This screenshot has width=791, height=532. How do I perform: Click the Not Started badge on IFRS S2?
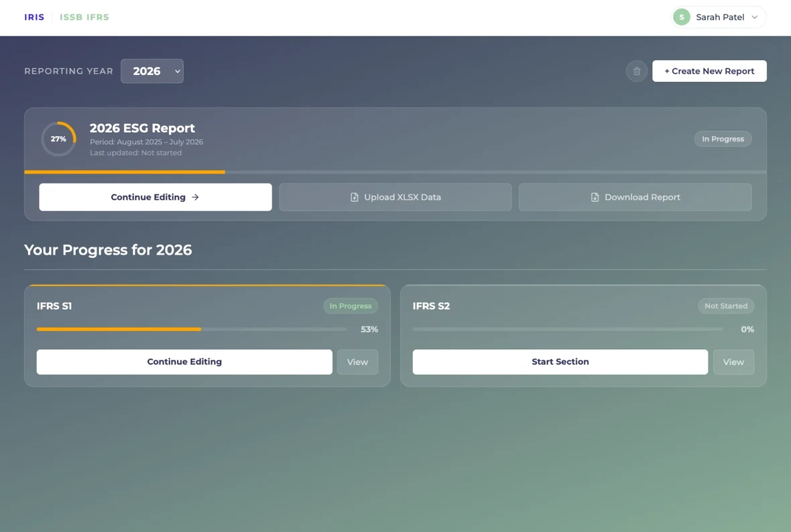726,306
